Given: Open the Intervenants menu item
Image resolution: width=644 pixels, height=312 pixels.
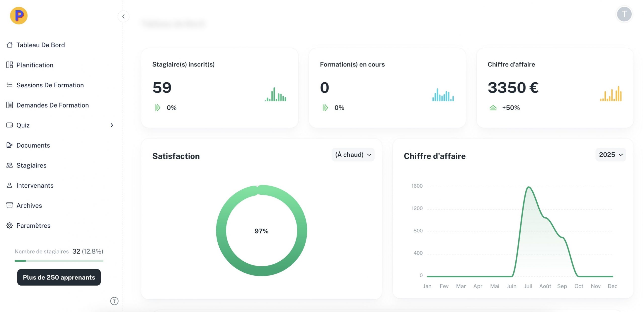Looking at the screenshot, I should 35,185.
